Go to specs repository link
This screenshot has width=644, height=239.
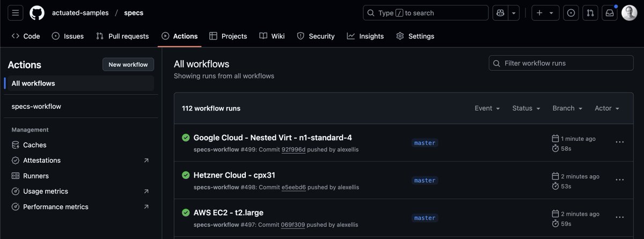pyautogui.click(x=134, y=13)
